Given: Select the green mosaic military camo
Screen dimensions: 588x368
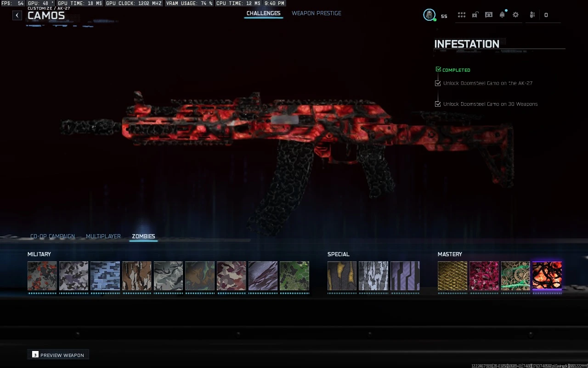Looking at the screenshot, I should [294, 276].
